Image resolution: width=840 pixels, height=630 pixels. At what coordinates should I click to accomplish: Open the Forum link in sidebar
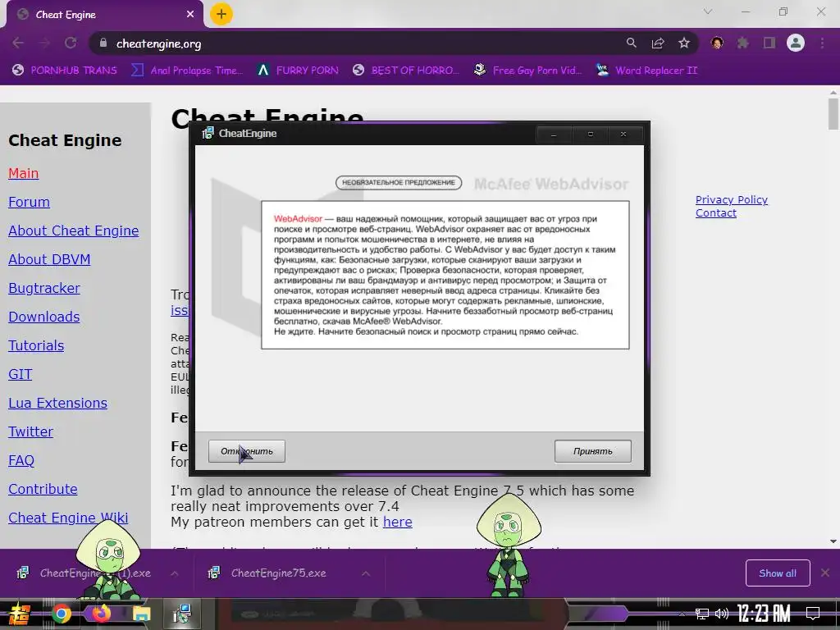point(29,202)
